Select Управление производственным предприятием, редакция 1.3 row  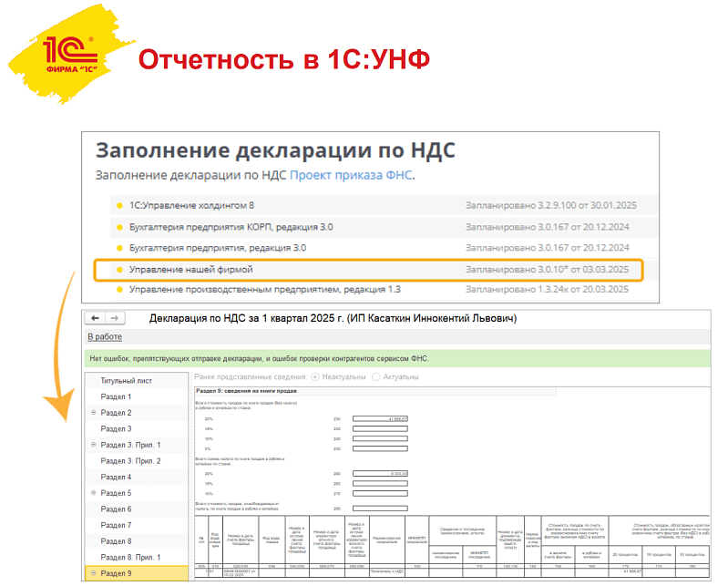pyautogui.click(x=384, y=289)
